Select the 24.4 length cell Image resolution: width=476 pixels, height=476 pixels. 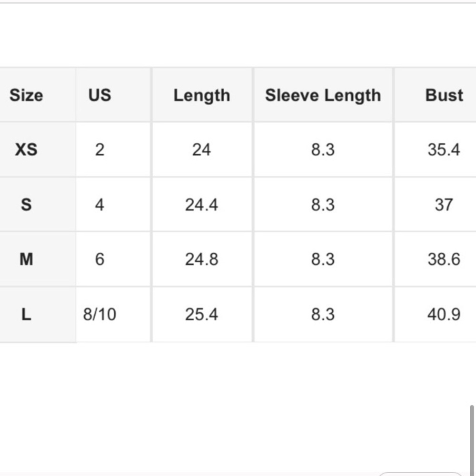(202, 204)
